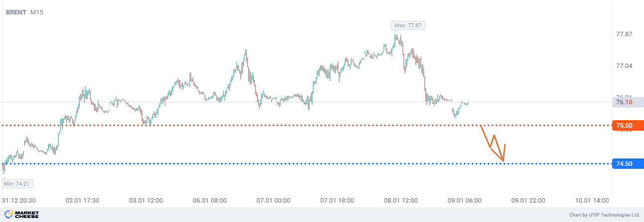The image size is (644, 222).
Task: Click the blue dotted support line
Action: point(249,163)
